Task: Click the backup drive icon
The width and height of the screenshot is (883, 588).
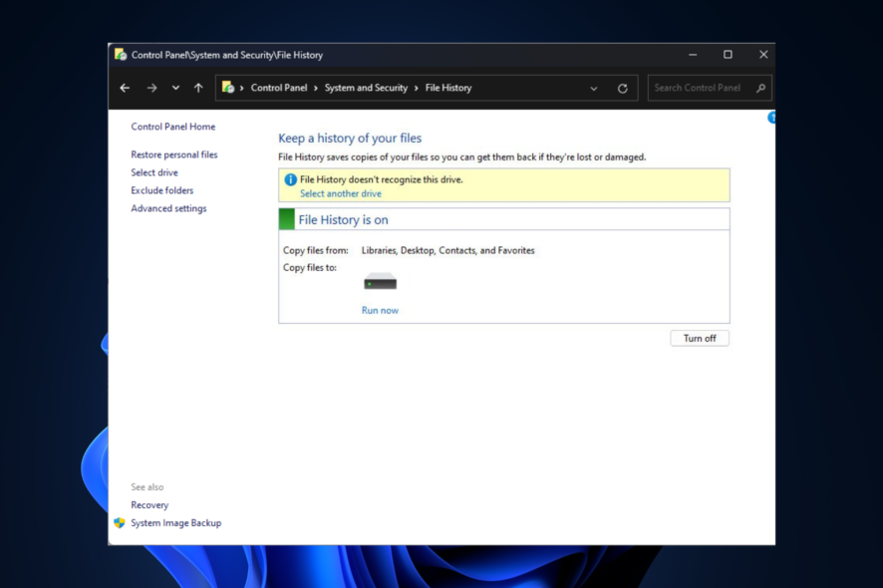Action: (380, 281)
